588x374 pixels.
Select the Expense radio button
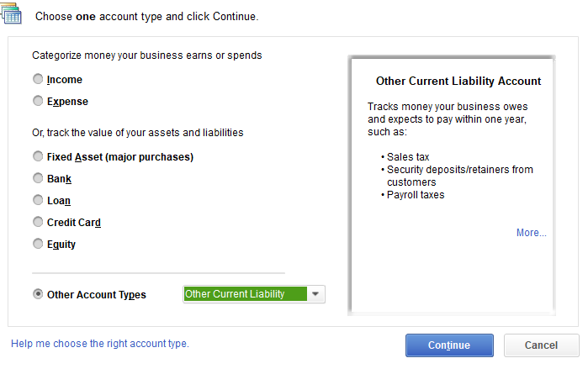37,101
